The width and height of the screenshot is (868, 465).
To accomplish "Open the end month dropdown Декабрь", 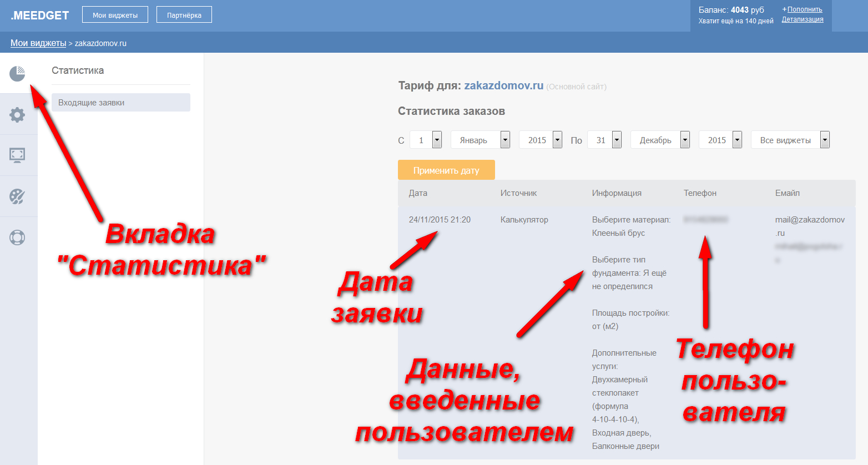I will pos(660,140).
